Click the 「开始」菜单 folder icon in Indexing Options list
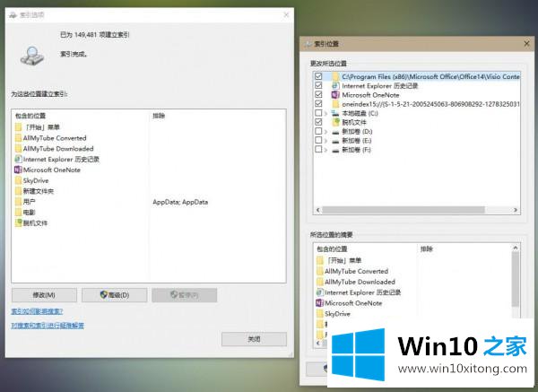 click(x=18, y=127)
